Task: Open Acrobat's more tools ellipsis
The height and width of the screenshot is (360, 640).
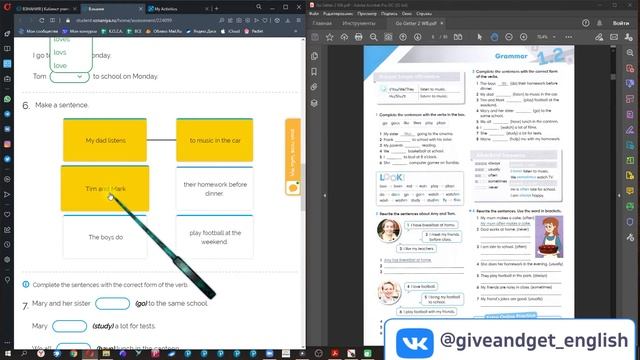Action: tap(569, 37)
